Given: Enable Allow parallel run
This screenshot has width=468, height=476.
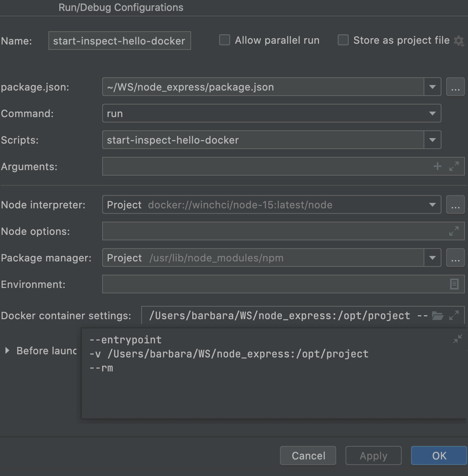Looking at the screenshot, I should tap(224, 40).
